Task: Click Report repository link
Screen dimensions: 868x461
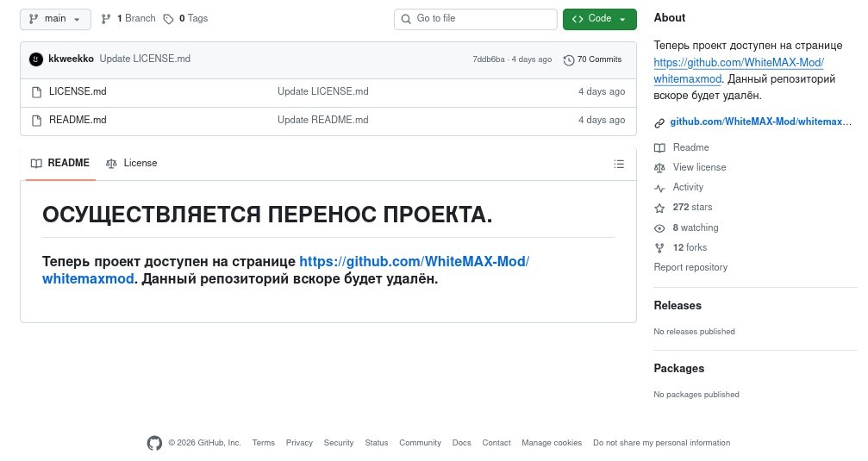Action: (x=690, y=267)
